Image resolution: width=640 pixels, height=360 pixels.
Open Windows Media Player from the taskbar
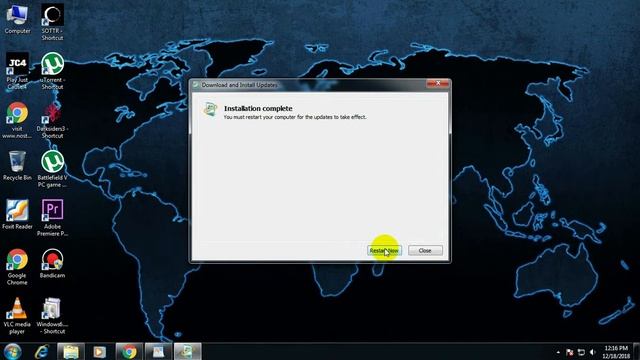(x=99, y=351)
